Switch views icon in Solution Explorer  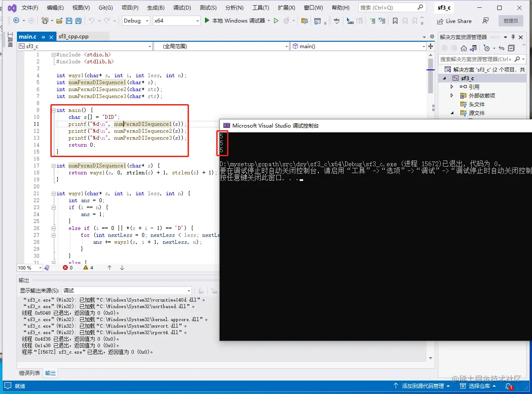pos(474,48)
